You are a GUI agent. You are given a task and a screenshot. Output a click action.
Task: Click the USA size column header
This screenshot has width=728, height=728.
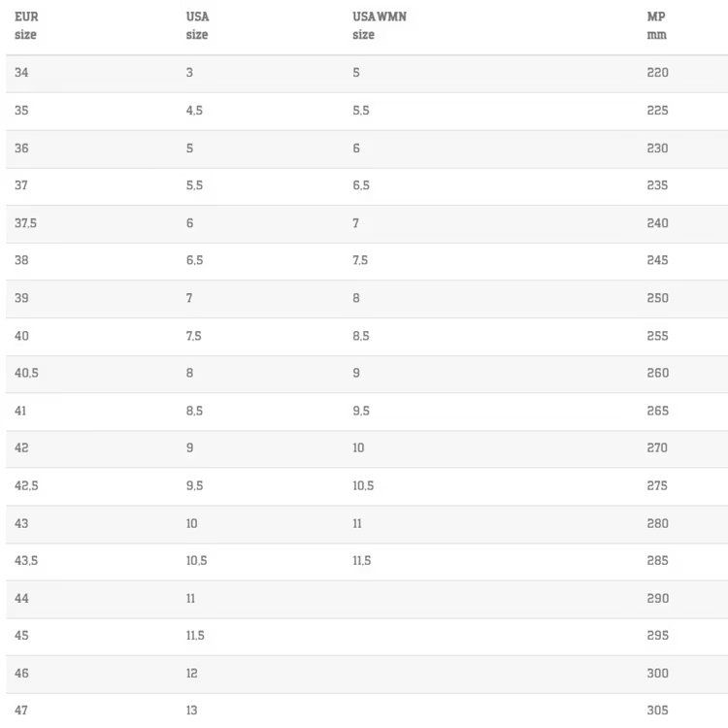click(197, 25)
